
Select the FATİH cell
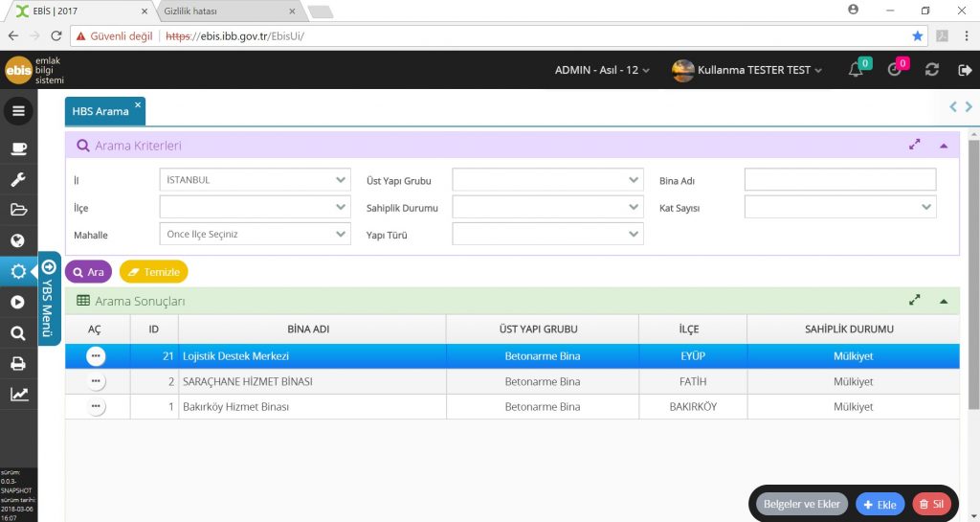(693, 381)
